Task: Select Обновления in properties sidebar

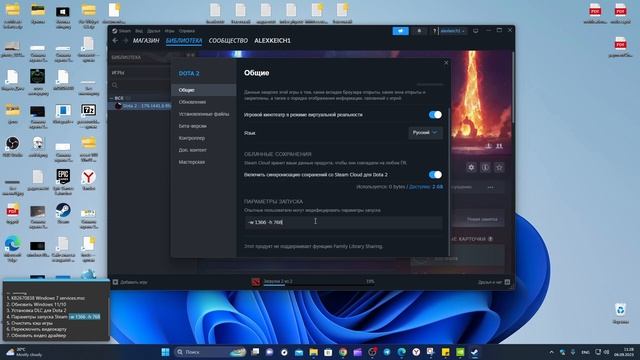Action: pyautogui.click(x=204, y=102)
